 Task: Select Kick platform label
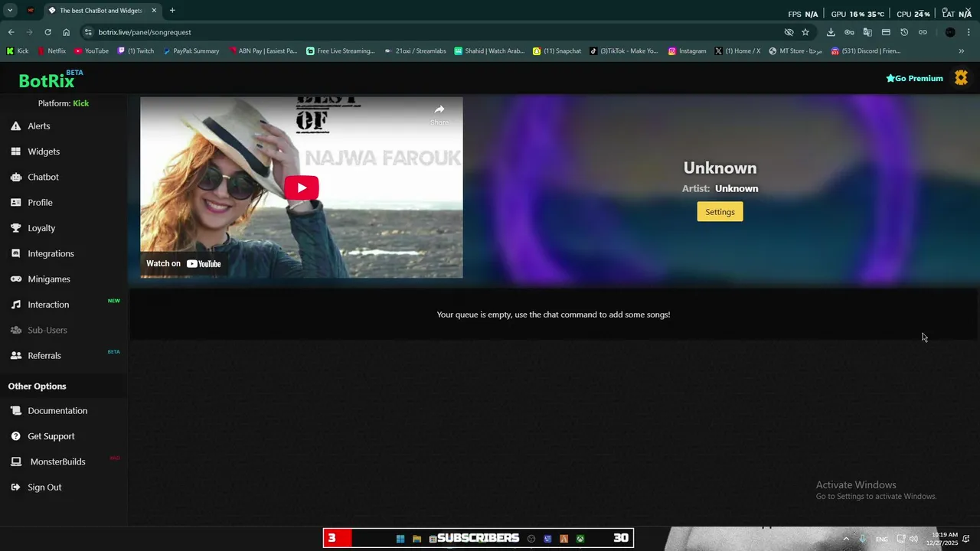[80, 103]
